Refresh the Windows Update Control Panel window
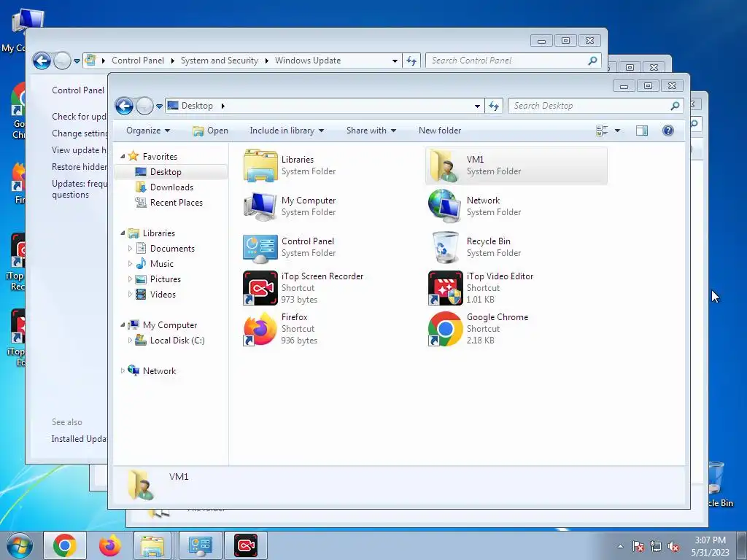This screenshot has height=560, width=747. point(411,61)
